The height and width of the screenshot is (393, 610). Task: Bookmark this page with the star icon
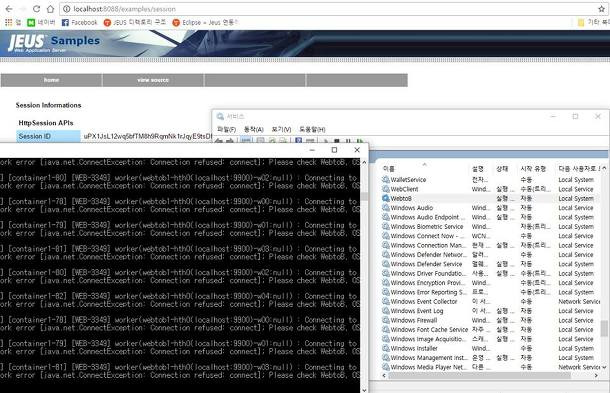(x=601, y=9)
